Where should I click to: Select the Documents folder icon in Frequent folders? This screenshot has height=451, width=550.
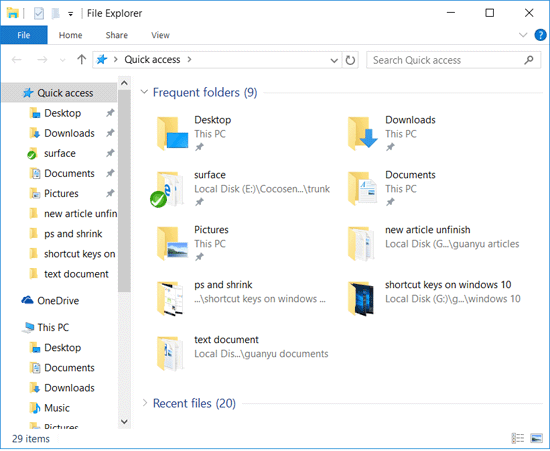pos(362,189)
